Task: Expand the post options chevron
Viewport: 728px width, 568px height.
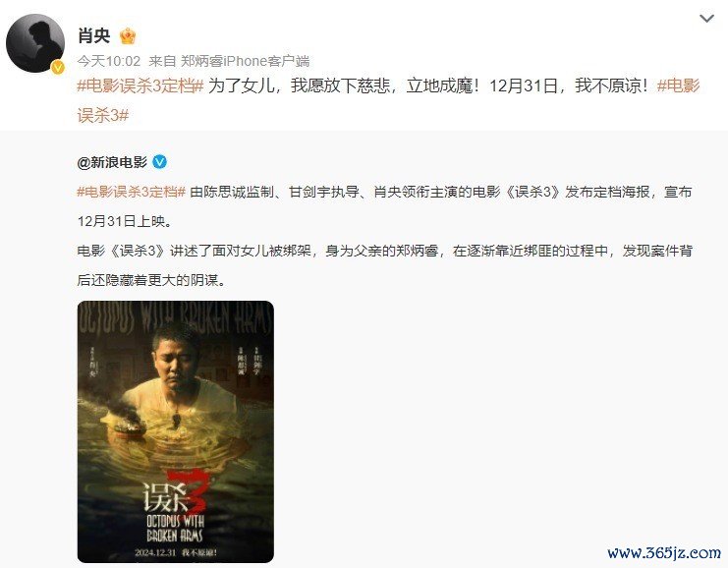Action: click(x=706, y=19)
